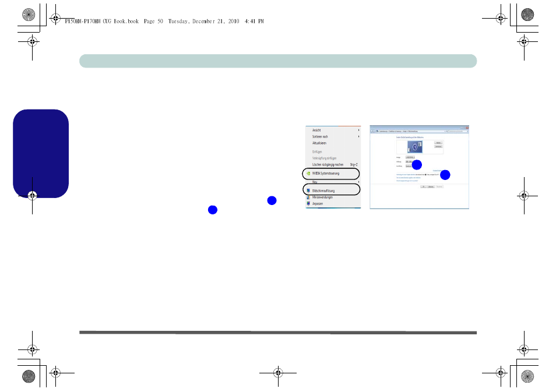Open the Anzeige display dropdown

410,157
